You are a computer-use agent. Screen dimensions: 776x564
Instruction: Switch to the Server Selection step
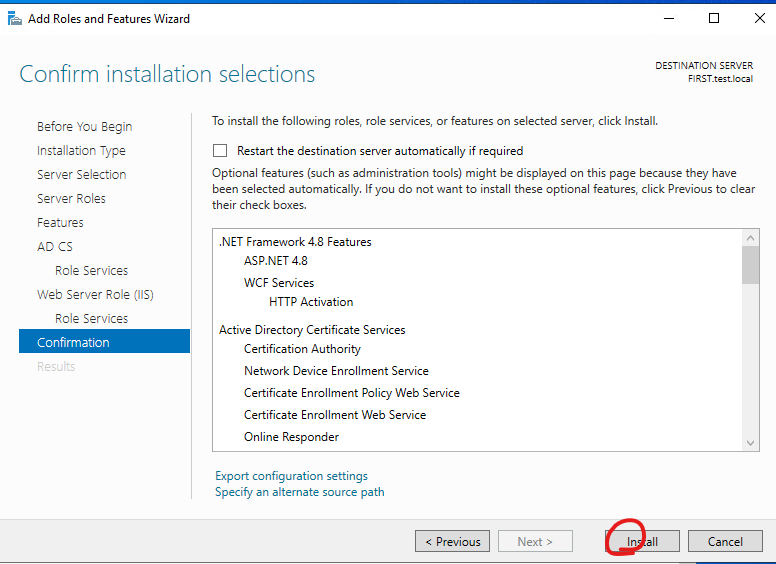click(x=82, y=175)
